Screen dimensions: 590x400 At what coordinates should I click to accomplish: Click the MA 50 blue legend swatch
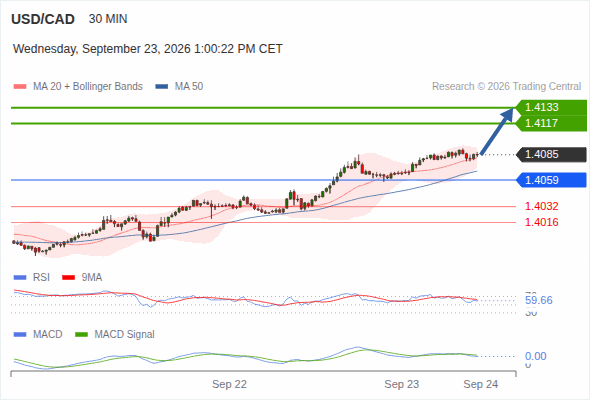(162, 87)
